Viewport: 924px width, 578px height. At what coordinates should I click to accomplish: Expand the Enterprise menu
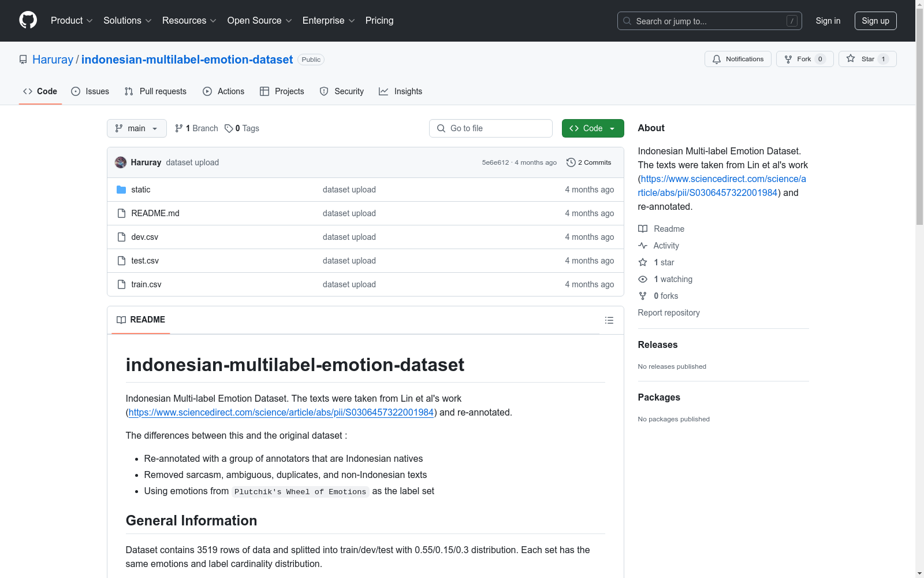point(329,20)
